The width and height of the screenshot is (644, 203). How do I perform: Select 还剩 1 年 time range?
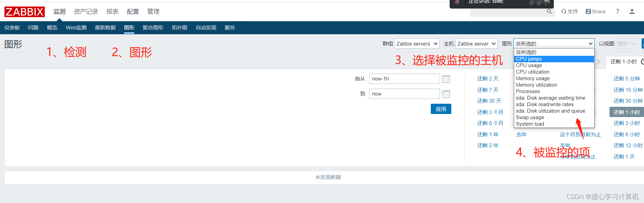point(488,135)
